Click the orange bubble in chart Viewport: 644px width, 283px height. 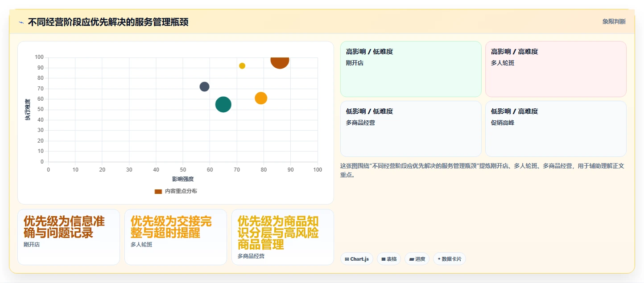pos(261,98)
